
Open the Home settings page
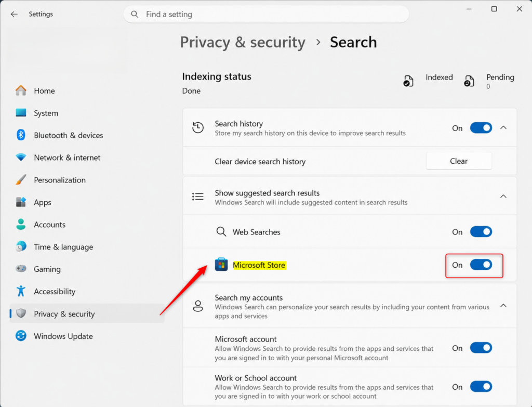pyautogui.click(x=87, y=90)
